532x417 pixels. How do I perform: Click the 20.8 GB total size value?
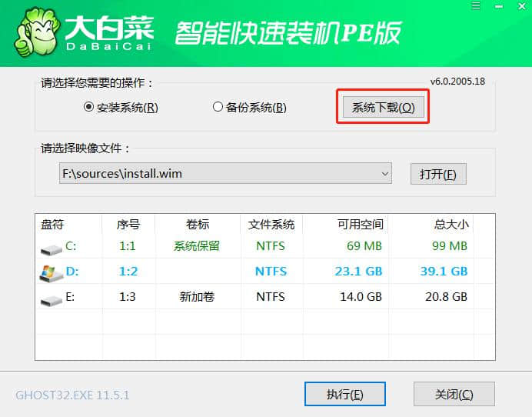point(447,297)
